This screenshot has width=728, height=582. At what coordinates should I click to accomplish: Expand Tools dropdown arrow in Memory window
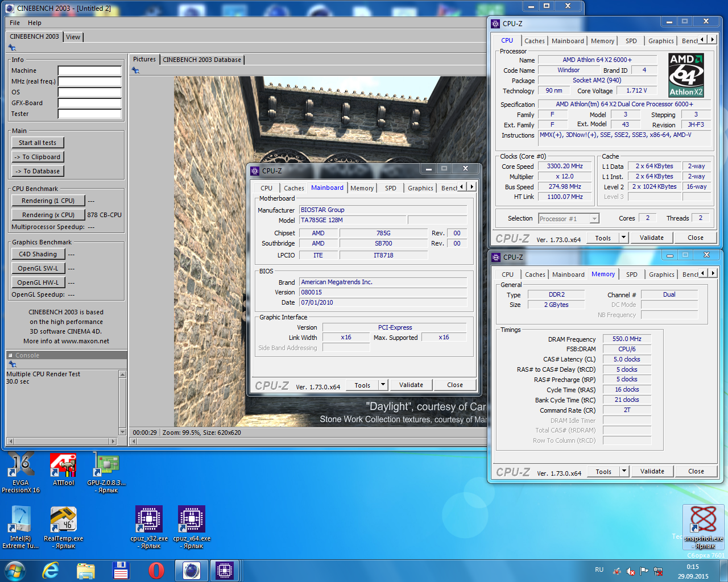(624, 471)
